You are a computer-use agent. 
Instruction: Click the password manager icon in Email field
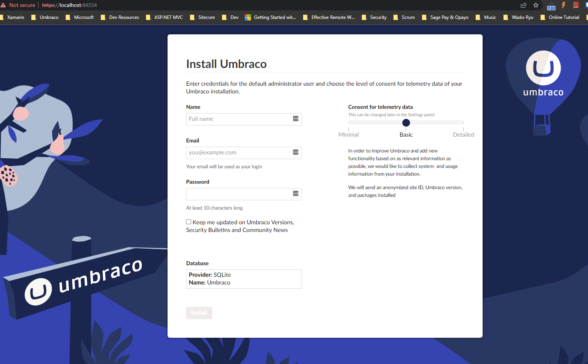coord(296,152)
